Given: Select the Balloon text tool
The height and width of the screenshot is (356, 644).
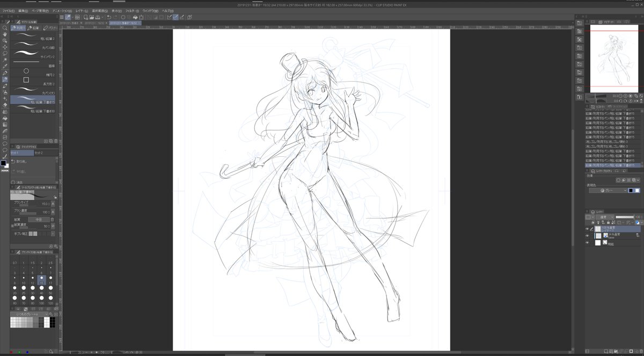Looking at the screenshot, I should [5, 144].
